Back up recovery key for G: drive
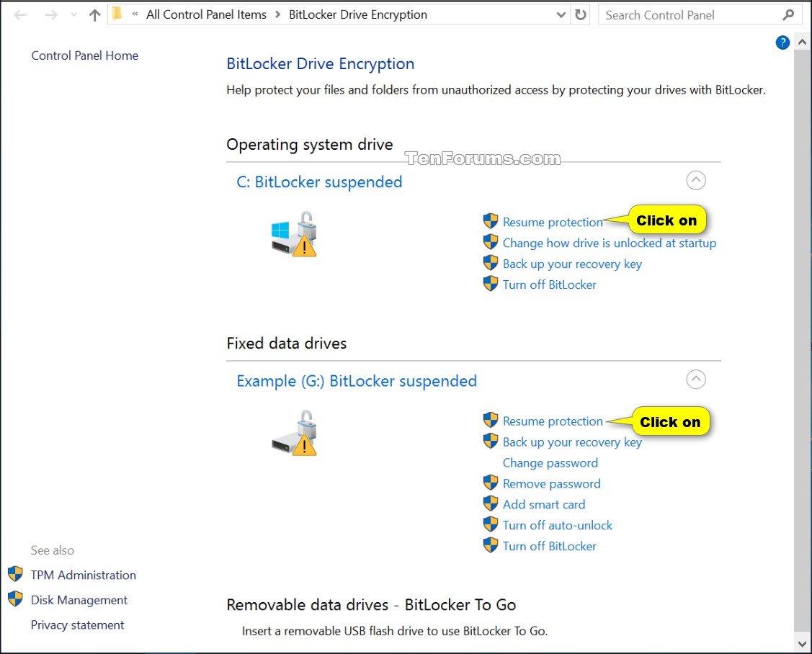 point(572,442)
